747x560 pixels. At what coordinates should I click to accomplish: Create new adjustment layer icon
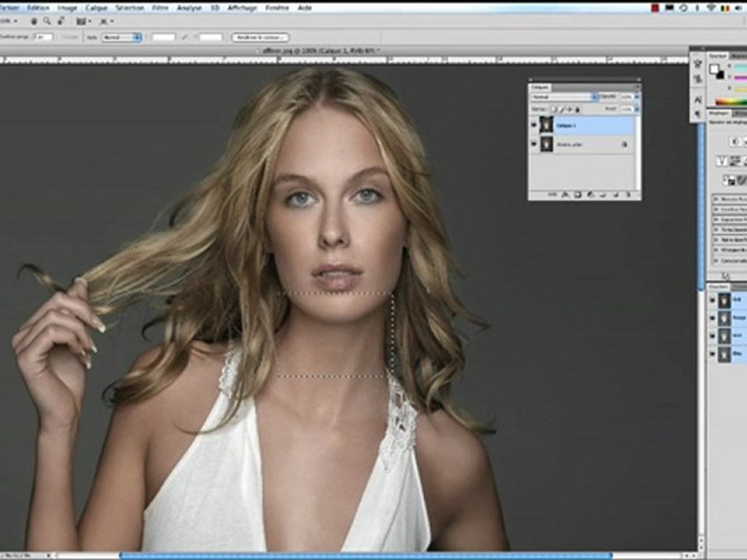(590, 194)
